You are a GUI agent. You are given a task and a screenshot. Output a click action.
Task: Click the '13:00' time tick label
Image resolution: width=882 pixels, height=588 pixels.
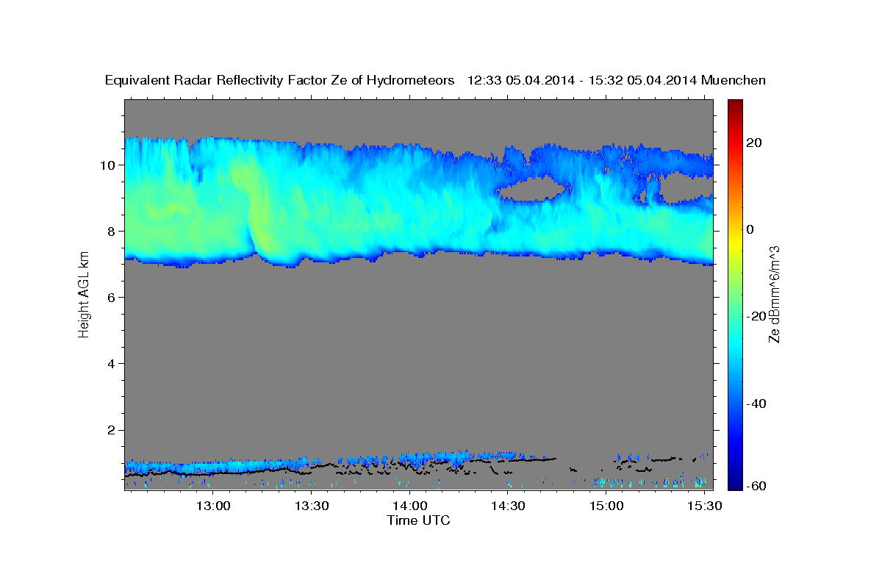pos(214,506)
